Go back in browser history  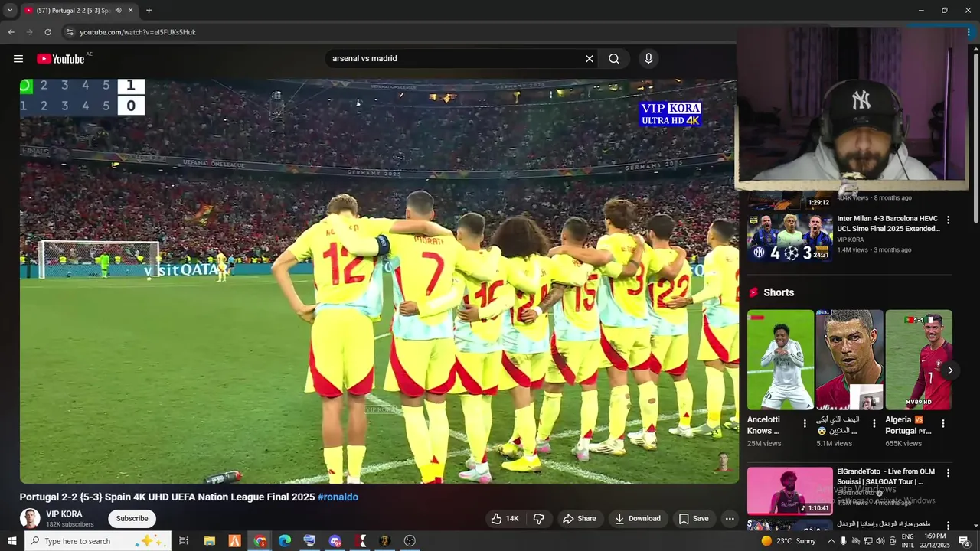(x=11, y=32)
